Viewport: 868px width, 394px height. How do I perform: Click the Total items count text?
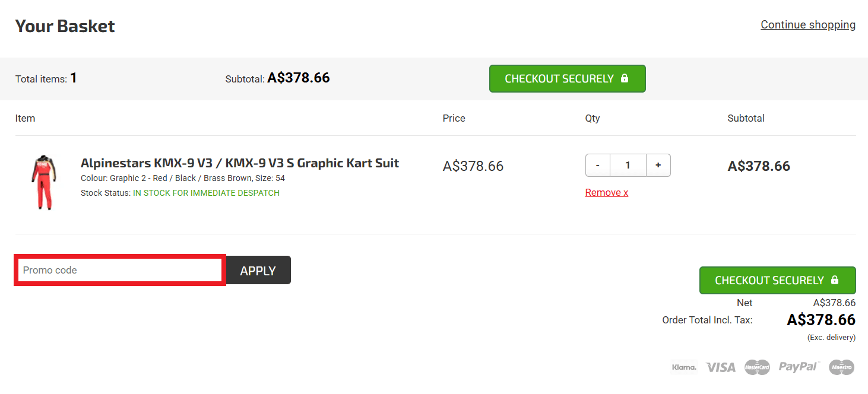(46, 78)
